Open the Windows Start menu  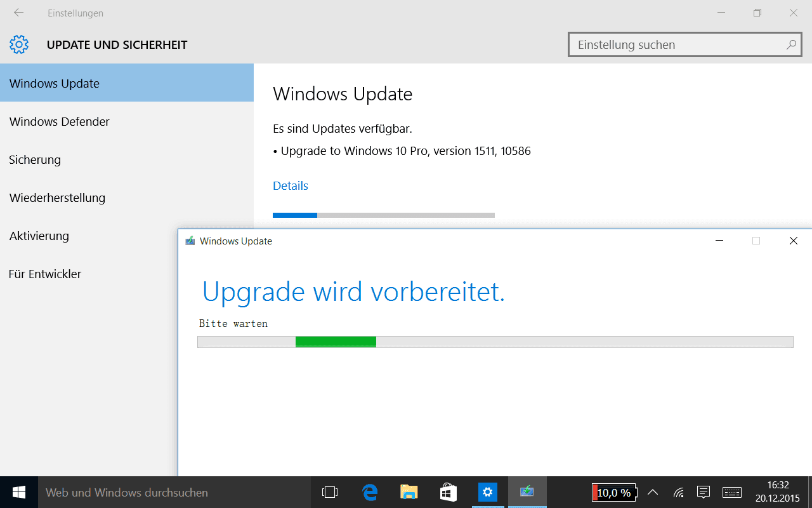click(19, 492)
